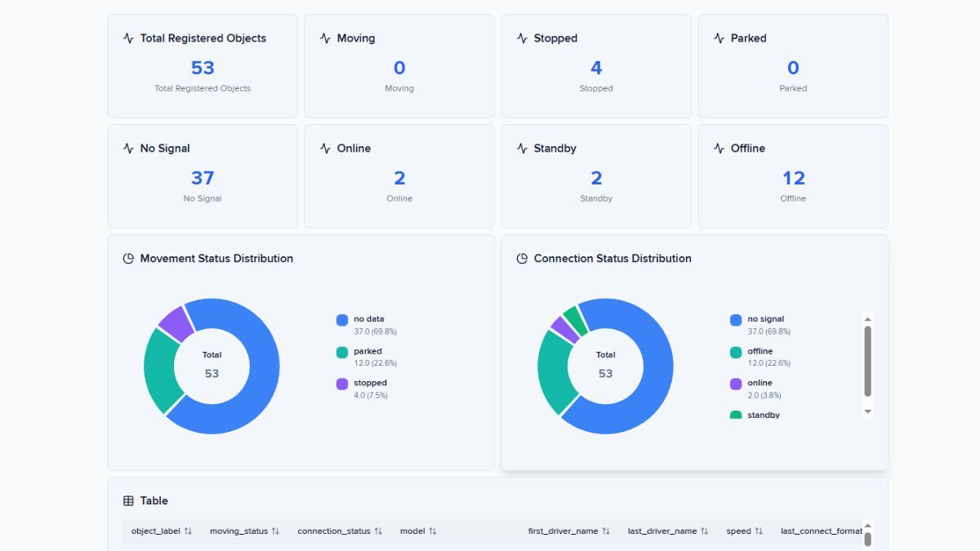The width and height of the screenshot is (980, 551).
Task: Click the activity icon on the Offline card
Action: [x=719, y=148]
